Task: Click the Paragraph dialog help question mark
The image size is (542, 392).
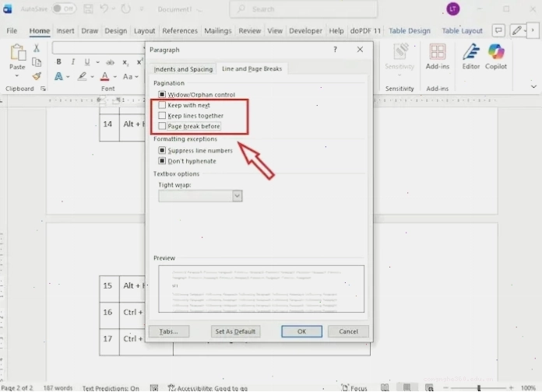Action: point(335,50)
